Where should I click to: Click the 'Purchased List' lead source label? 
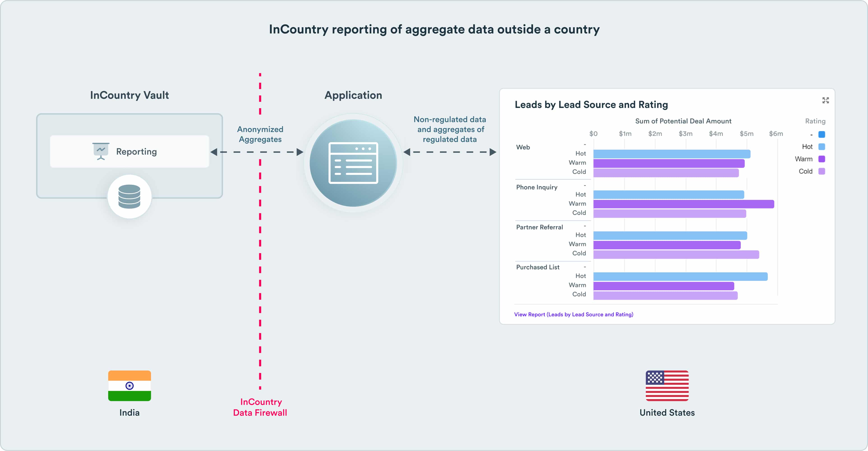pos(538,267)
